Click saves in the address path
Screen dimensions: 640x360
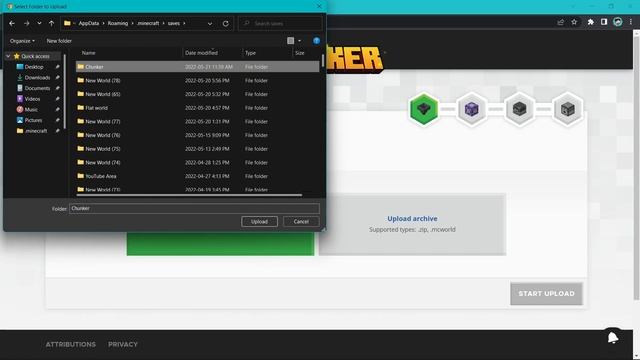173,24
